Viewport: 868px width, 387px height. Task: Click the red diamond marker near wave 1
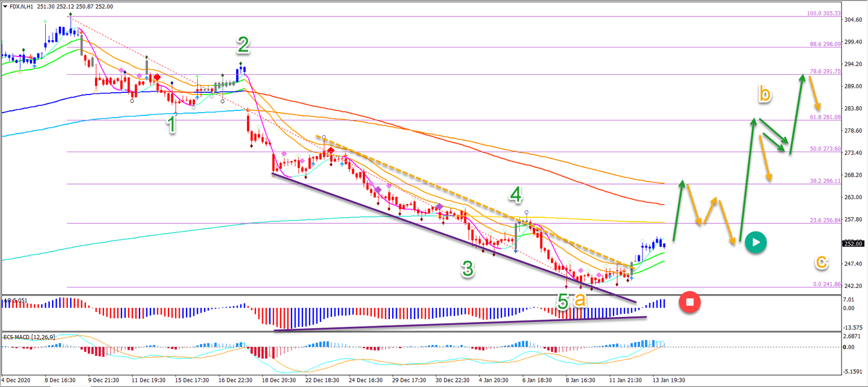[157, 77]
